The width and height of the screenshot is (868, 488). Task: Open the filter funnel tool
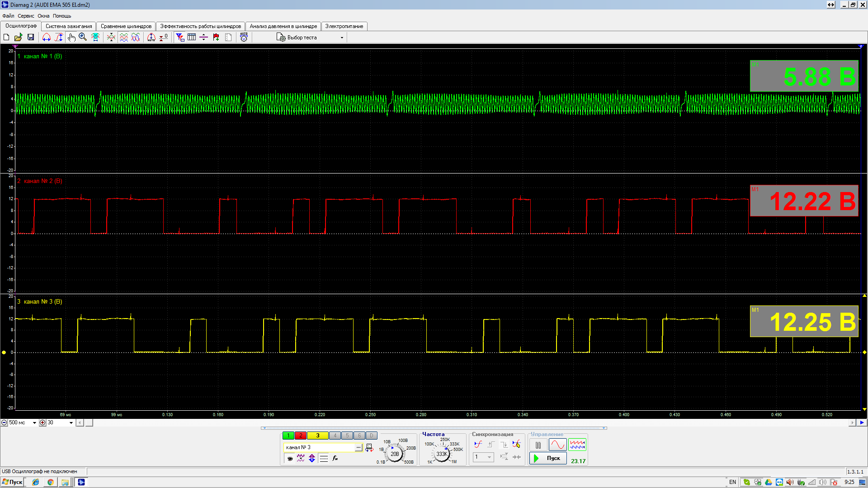pyautogui.click(x=180, y=38)
